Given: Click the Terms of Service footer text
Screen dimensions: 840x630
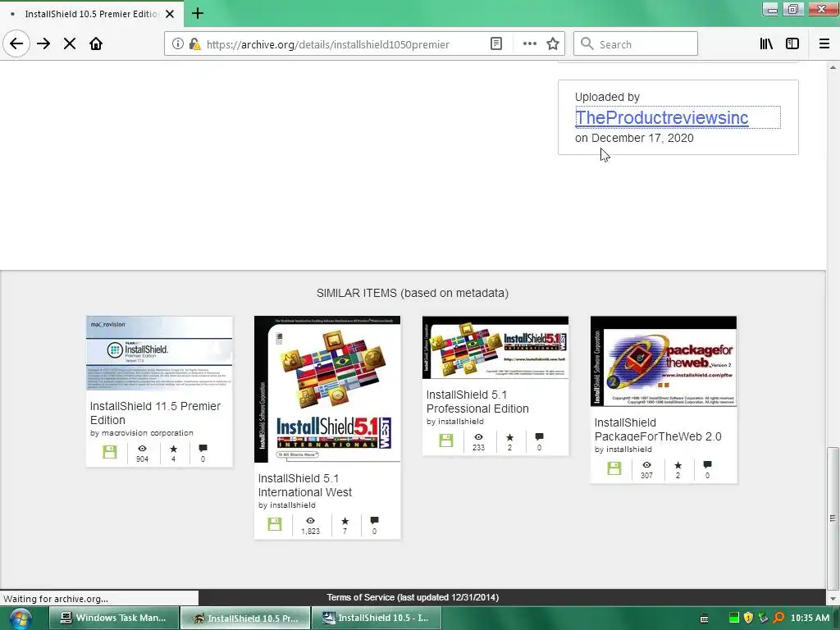Looking at the screenshot, I should [x=413, y=597].
